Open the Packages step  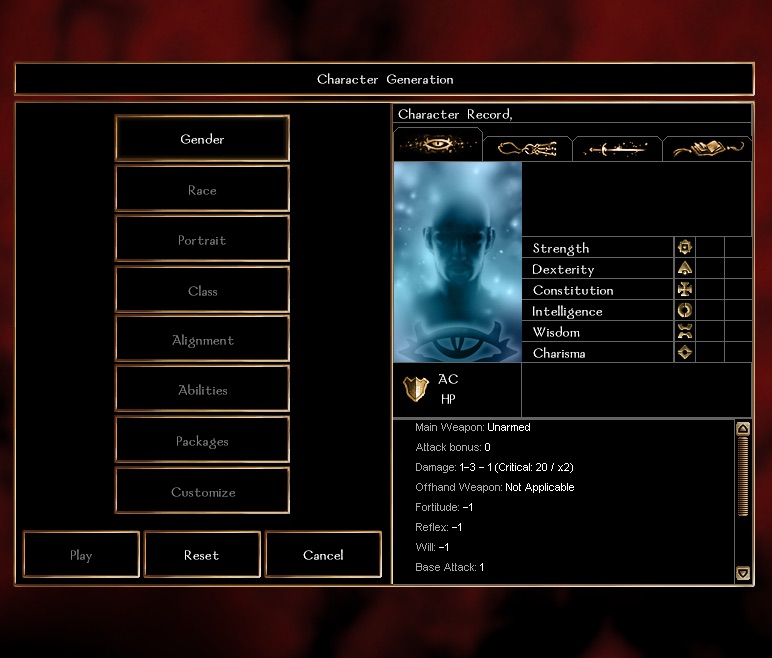(202, 440)
